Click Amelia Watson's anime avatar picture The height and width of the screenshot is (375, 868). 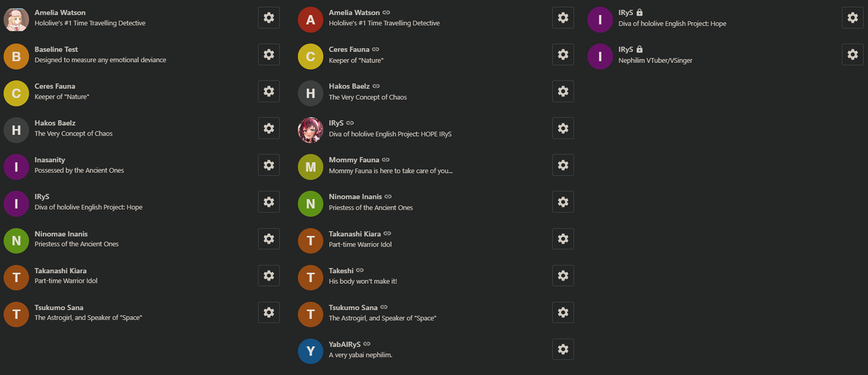point(16,20)
